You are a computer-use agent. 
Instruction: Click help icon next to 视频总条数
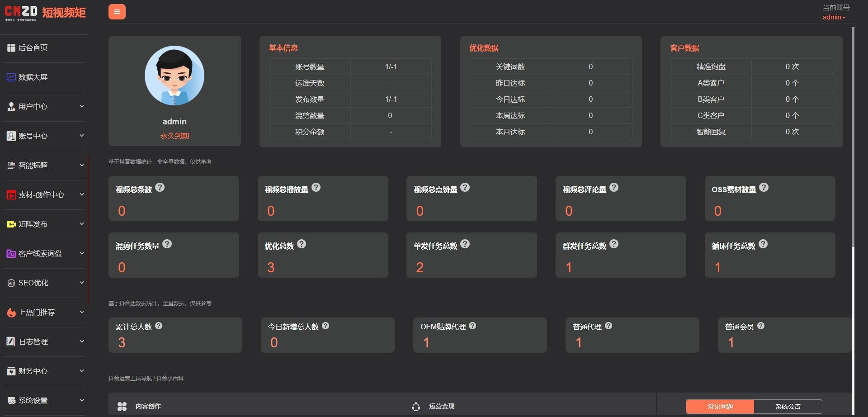[160, 188]
